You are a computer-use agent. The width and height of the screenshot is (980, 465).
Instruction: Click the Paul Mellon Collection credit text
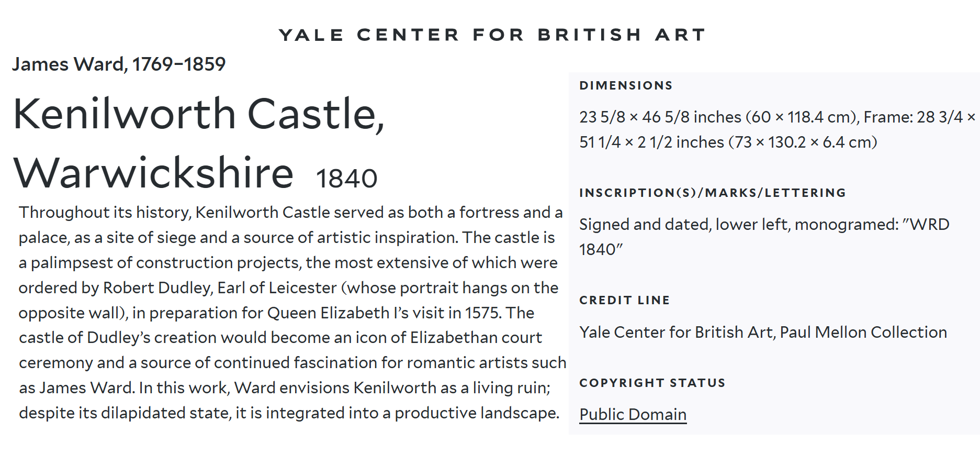tap(863, 333)
